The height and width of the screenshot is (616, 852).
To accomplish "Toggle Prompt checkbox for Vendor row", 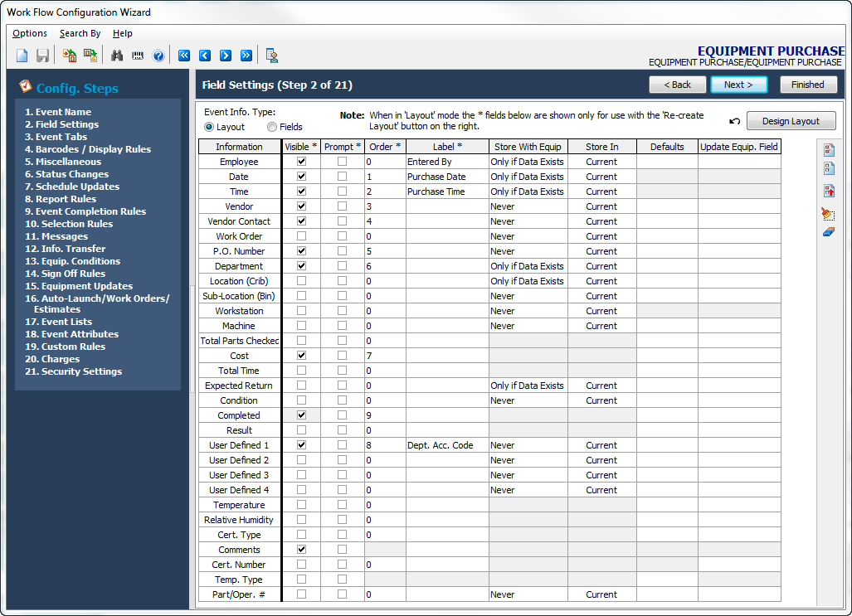I will click(x=342, y=206).
